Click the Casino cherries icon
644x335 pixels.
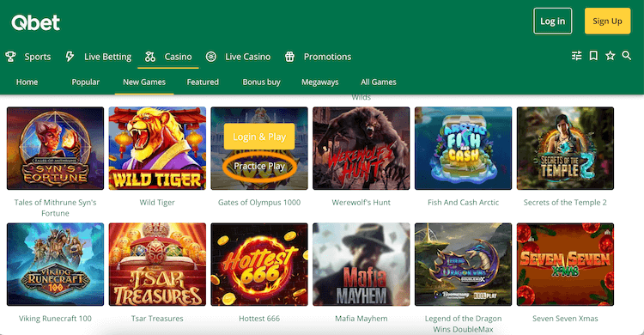150,57
